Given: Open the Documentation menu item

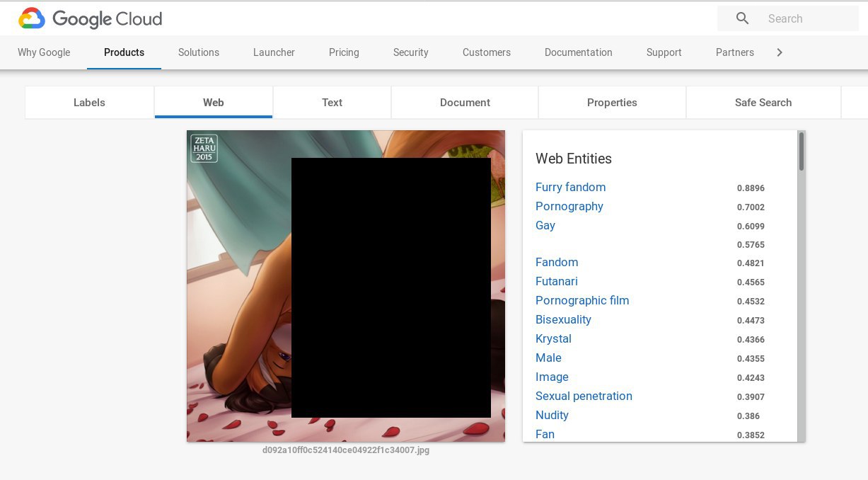Looking at the screenshot, I should (579, 52).
